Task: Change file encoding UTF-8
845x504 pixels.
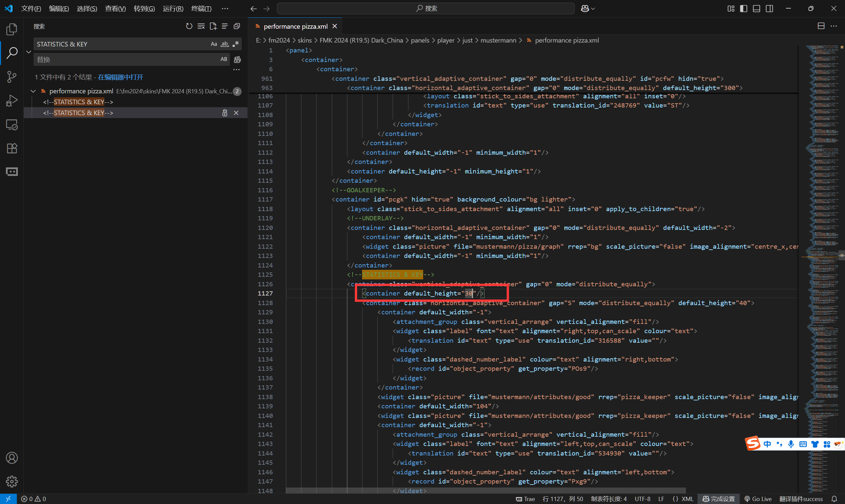Action: [642, 499]
